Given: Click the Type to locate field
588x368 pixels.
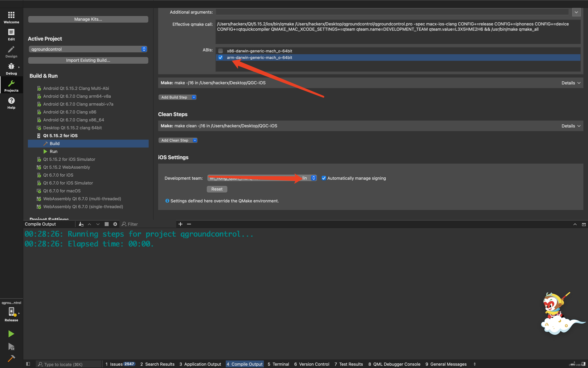Looking at the screenshot, I should pos(69,364).
